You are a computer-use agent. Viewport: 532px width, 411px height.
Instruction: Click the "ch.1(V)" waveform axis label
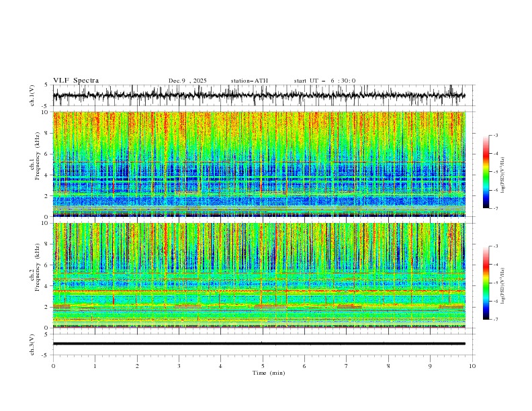[32, 95]
